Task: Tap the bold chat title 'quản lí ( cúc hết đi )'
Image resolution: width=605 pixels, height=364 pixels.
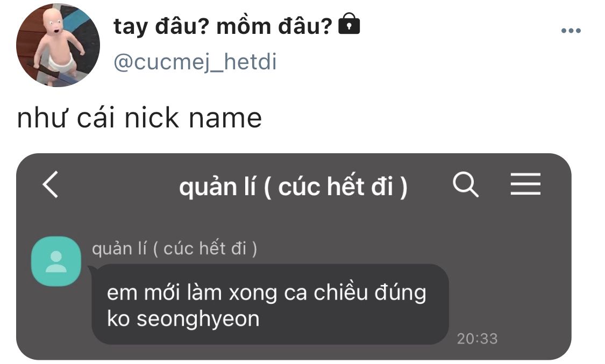Action: (293, 187)
